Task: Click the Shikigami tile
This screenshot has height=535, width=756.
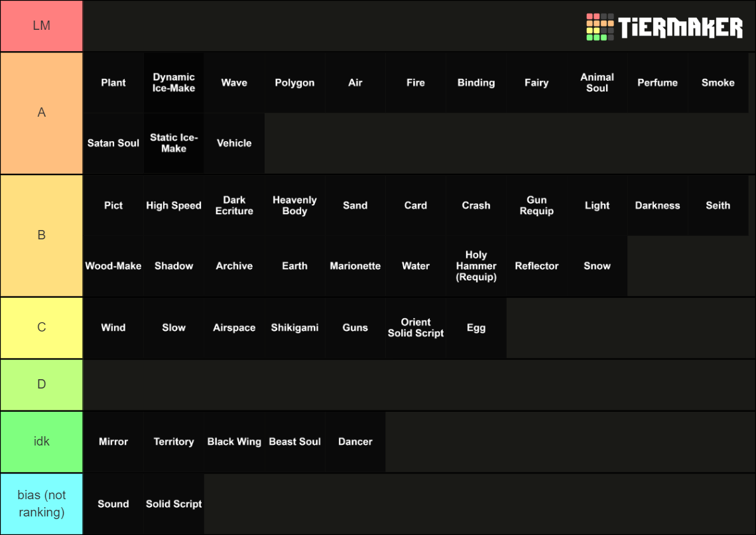Action: [294, 327]
